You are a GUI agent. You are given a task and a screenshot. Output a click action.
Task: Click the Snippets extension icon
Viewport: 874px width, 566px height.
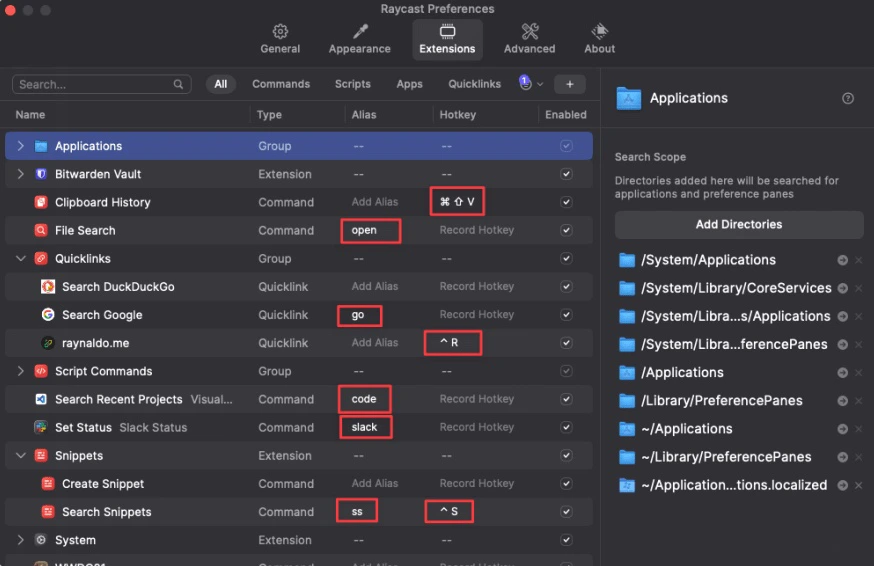coord(41,456)
